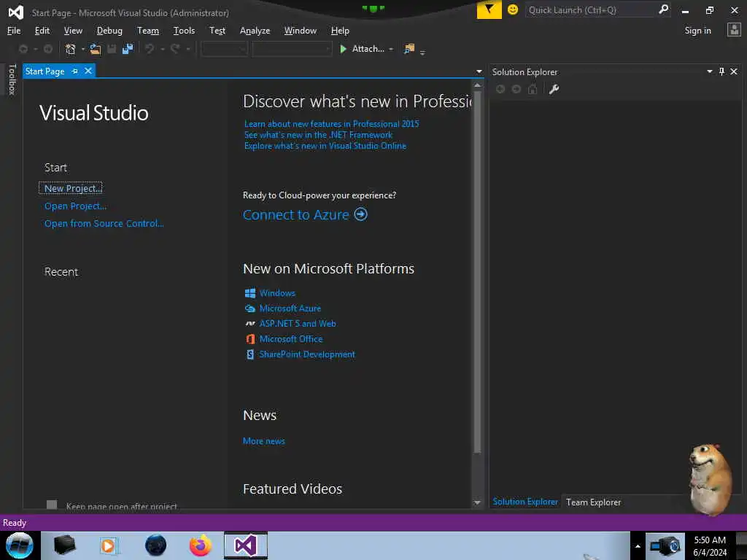Open the toolbar overflow options arrow
This screenshot has width=747, height=560.
coord(422,52)
